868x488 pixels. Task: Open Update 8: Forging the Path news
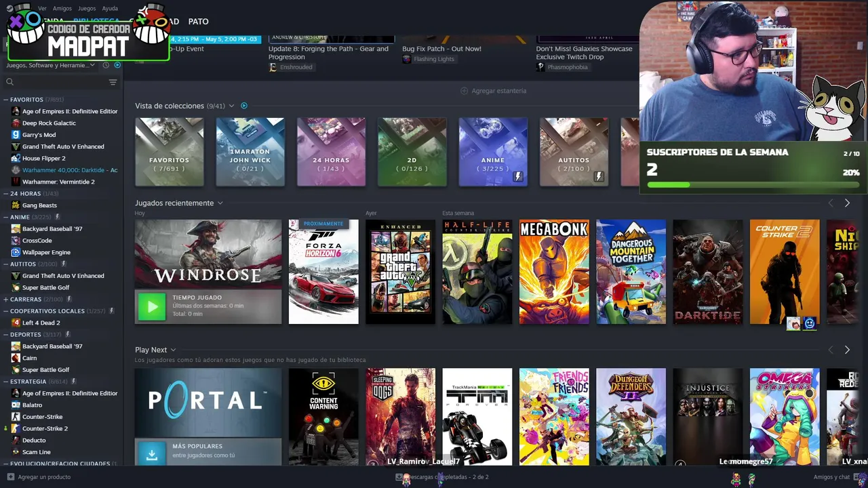coord(328,52)
